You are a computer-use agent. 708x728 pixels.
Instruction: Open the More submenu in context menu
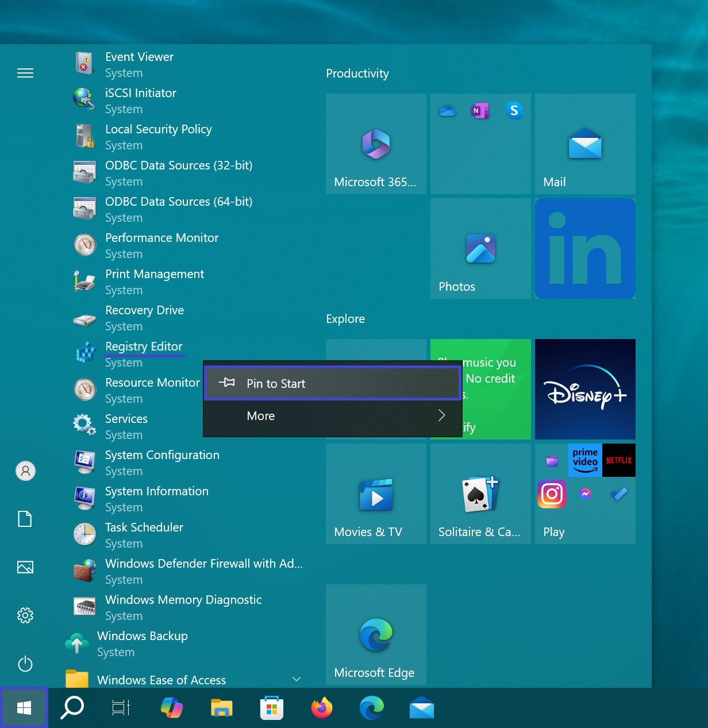point(333,415)
